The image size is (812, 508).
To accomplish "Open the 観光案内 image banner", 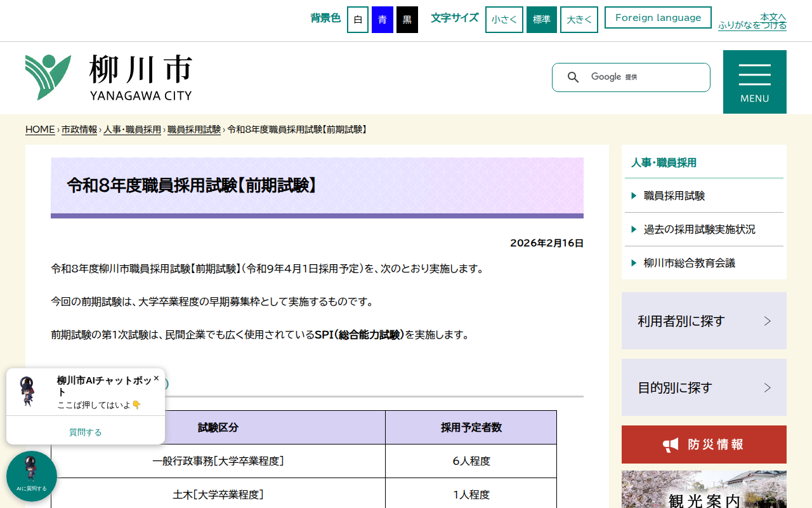I will pyautogui.click(x=704, y=490).
